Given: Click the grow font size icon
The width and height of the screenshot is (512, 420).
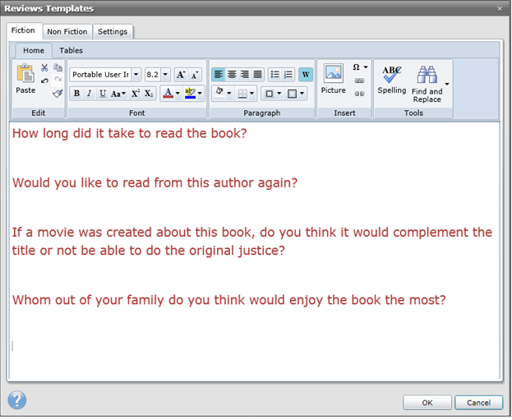Looking at the screenshot, I should point(181,74).
